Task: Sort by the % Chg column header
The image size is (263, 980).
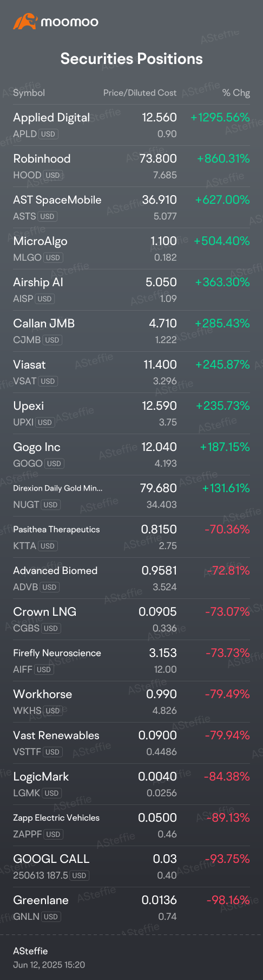Action: click(x=236, y=93)
